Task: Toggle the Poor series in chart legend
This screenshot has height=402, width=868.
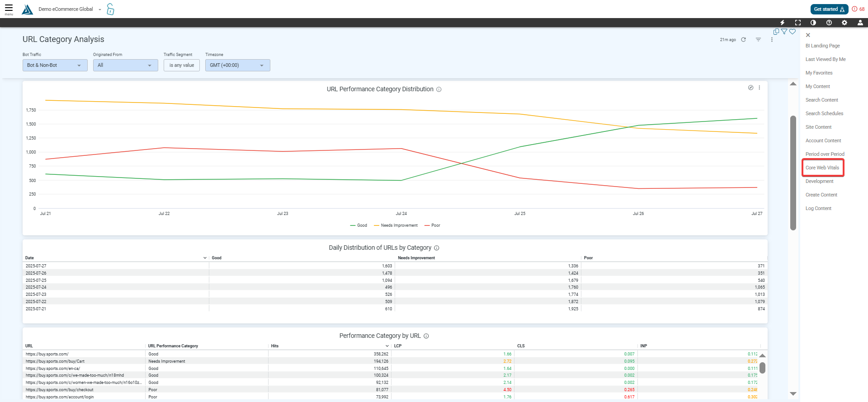Action: point(432,225)
